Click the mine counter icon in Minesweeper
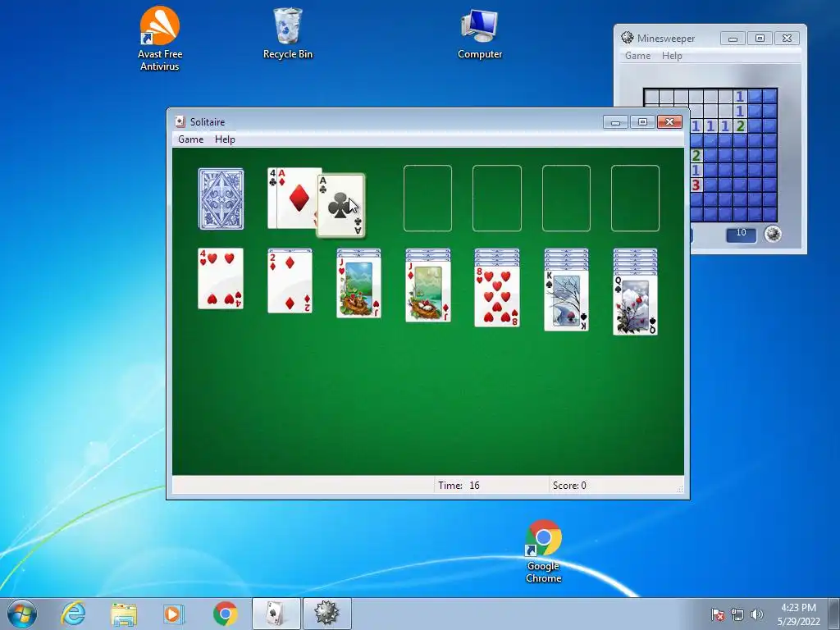Viewport: 840px width, 630px height. point(773,234)
